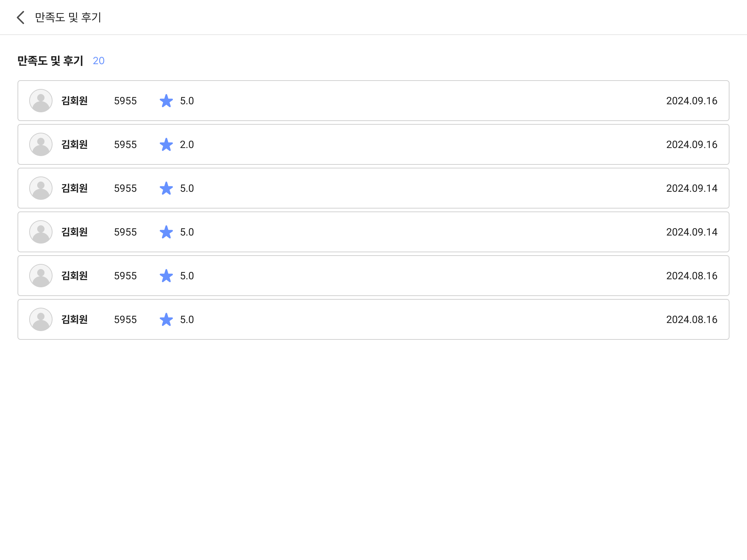Tap the star icon in the last review row
The image size is (747, 560).
coord(166,319)
